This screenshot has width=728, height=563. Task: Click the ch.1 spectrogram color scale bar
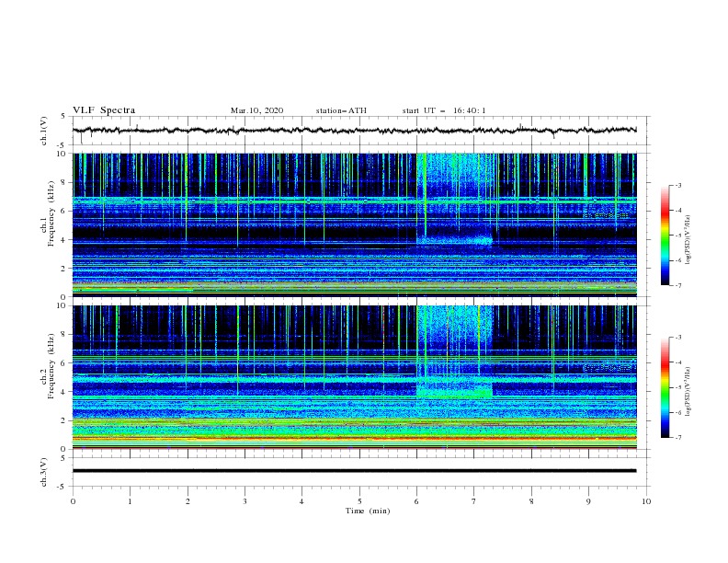point(665,236)
